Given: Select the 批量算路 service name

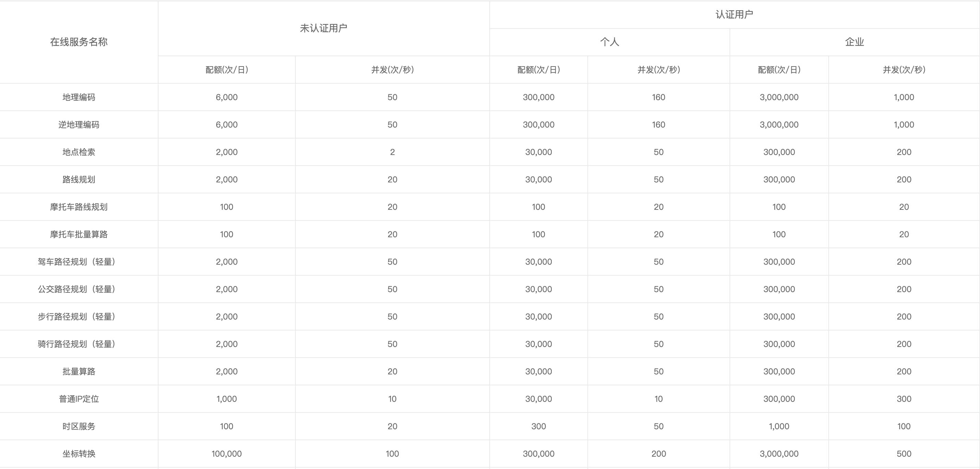Looking at the screenshot, I should point(79,371).
